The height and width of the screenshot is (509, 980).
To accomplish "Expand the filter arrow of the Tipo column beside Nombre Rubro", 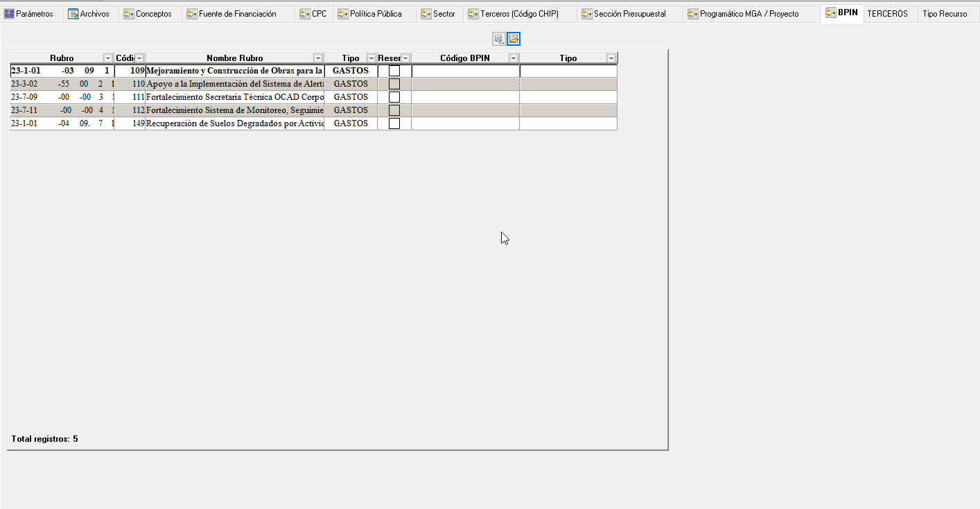I will (371, 58).
